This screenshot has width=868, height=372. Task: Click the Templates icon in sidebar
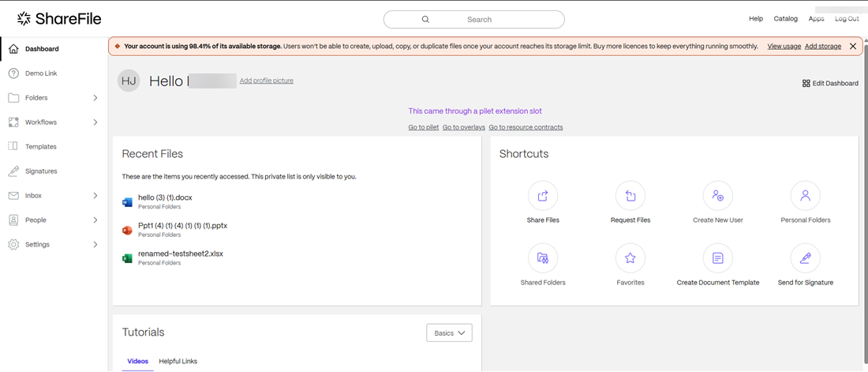coord(14,146)
